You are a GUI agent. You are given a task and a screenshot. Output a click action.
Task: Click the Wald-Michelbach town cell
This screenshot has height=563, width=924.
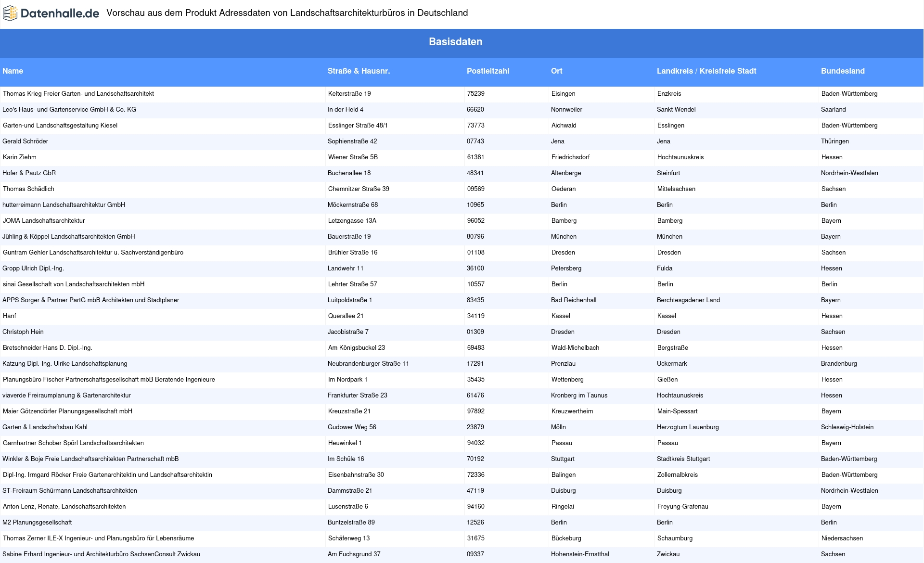[x=576, y=348]
